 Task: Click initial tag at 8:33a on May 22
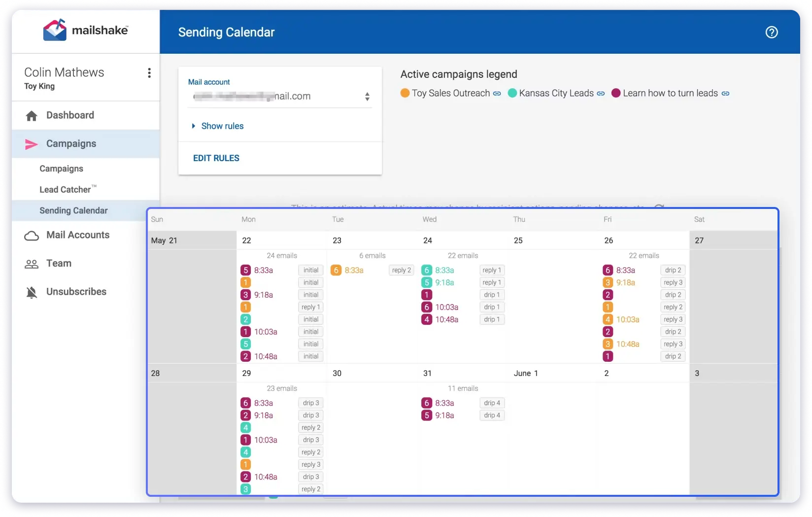click(311, 270)
